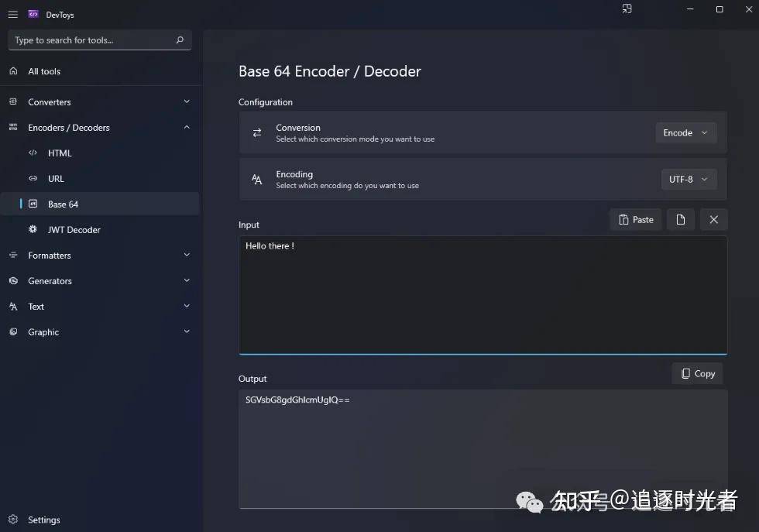Open the JWT Decoder tool
Image resolution: width=759 pixels, height=532 pixels.
pos(101,229)
